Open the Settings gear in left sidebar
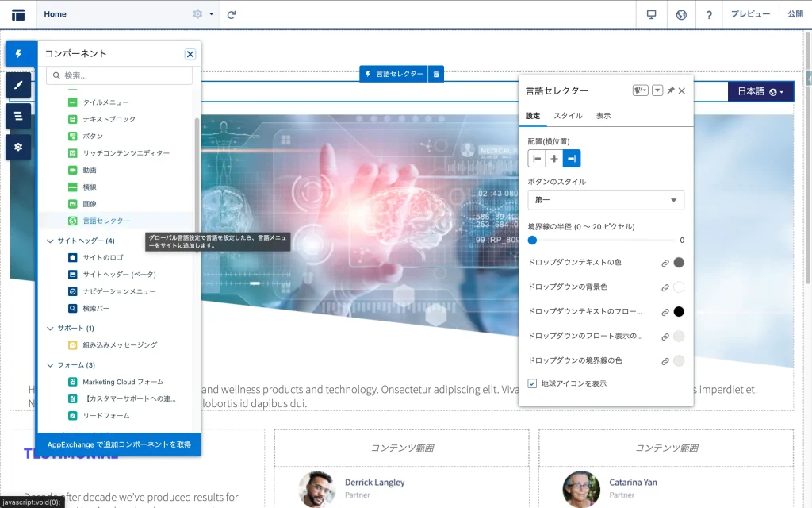Viewport: 812px width, 508px height. (18, 147)
